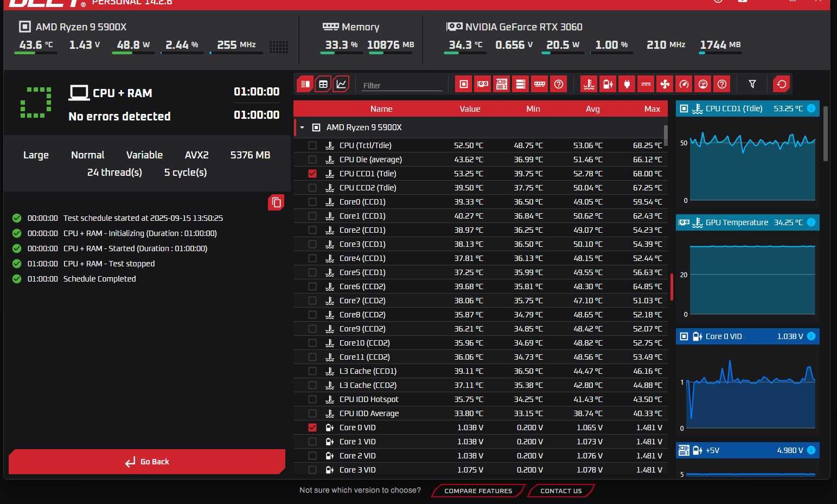Toggle the usage load sensor filter
This screenshot has height=504, width=837.
[702, 84]
